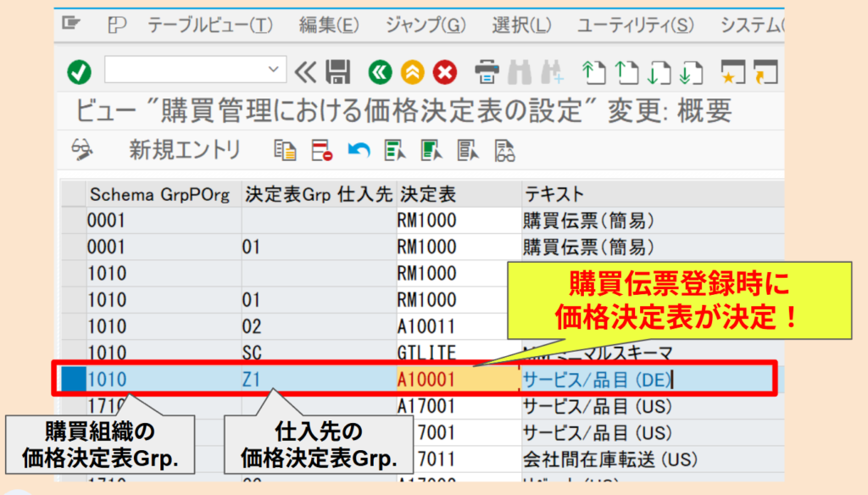Go to Next Page icon
The height and width of the screenshot is (495, 868).
tap(659, 73)
